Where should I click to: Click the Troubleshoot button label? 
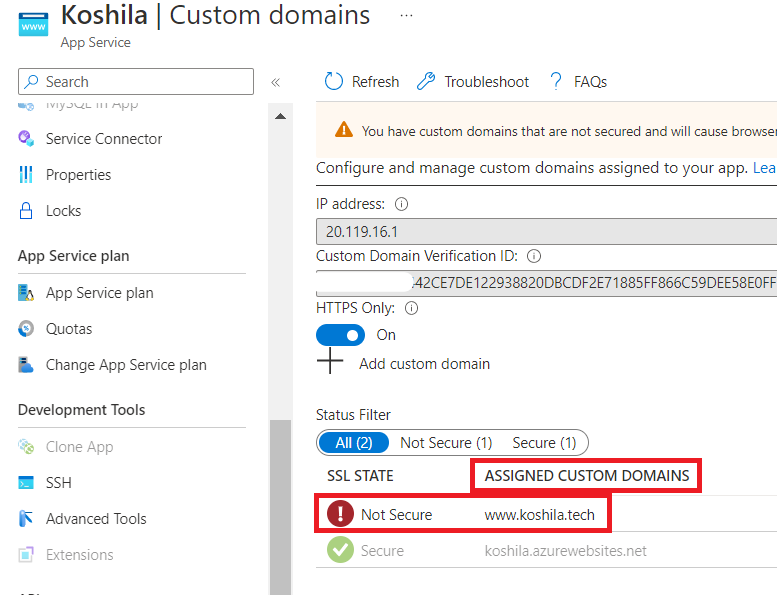point(487,82)
